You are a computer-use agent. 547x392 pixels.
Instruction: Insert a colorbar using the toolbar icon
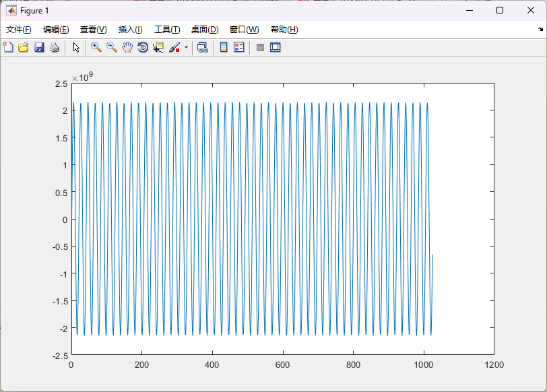(224, 47)
